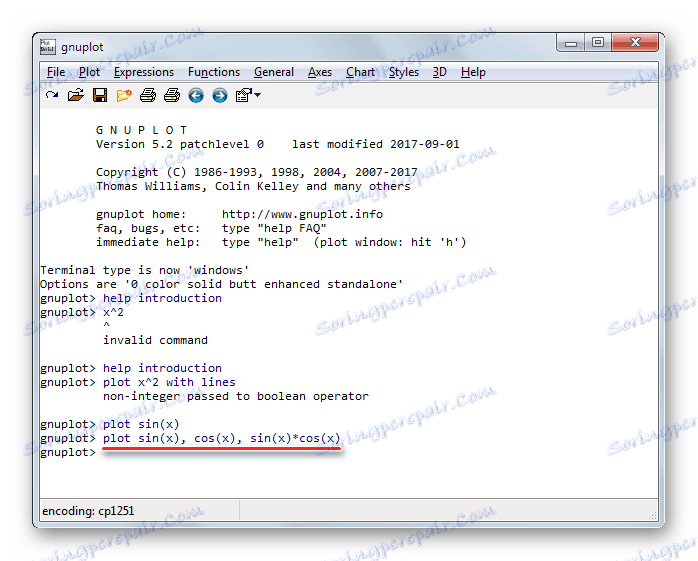Expand the options dropdown arrow in toolbar

coord(258,95)
